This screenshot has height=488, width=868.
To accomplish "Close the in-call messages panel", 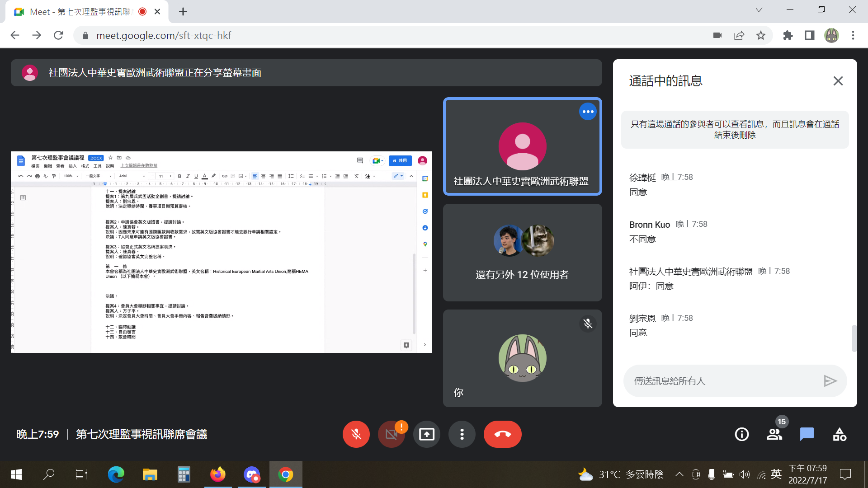I will [x=838, y=81].
